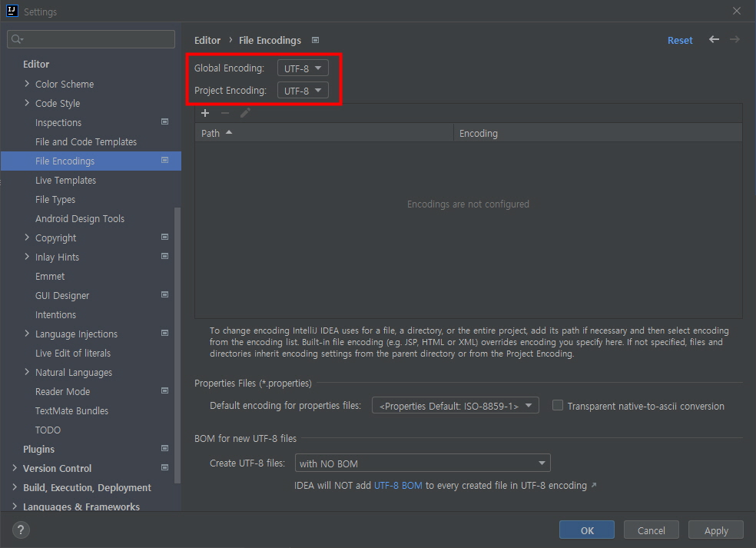Expand the Copyright tree node
This screenshot has width=756, height=548.
[x=27, y=237]
